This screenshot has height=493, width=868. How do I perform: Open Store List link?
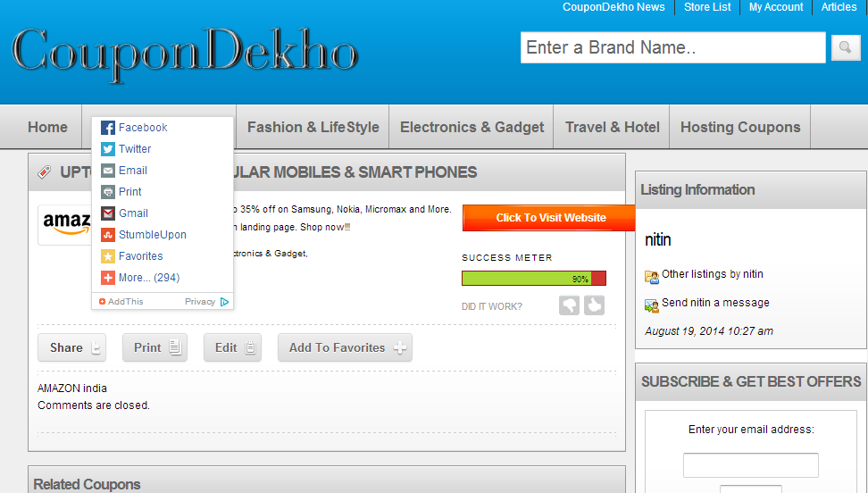click(x=707, y=7)
